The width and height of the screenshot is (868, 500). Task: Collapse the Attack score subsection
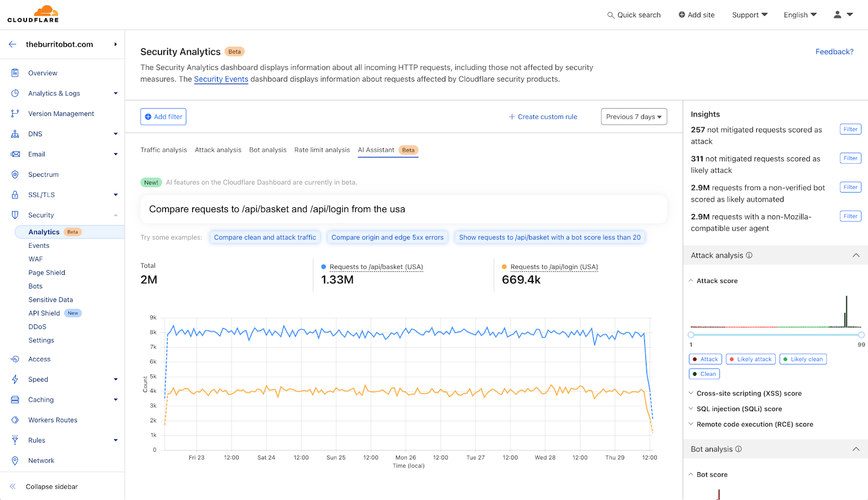(713, 281)
